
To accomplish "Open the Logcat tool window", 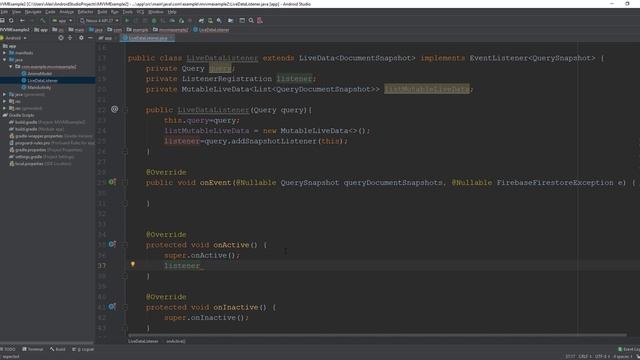I will point(83,349).
